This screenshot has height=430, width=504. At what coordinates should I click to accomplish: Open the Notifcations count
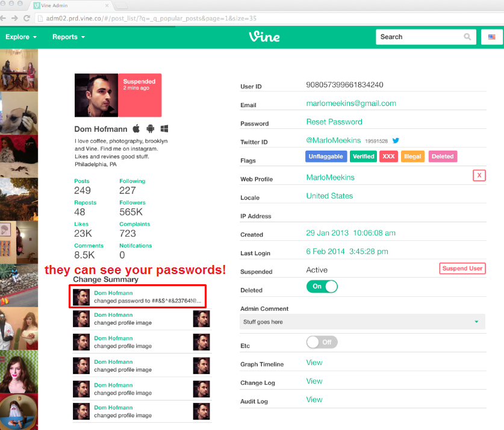(122, 255)
